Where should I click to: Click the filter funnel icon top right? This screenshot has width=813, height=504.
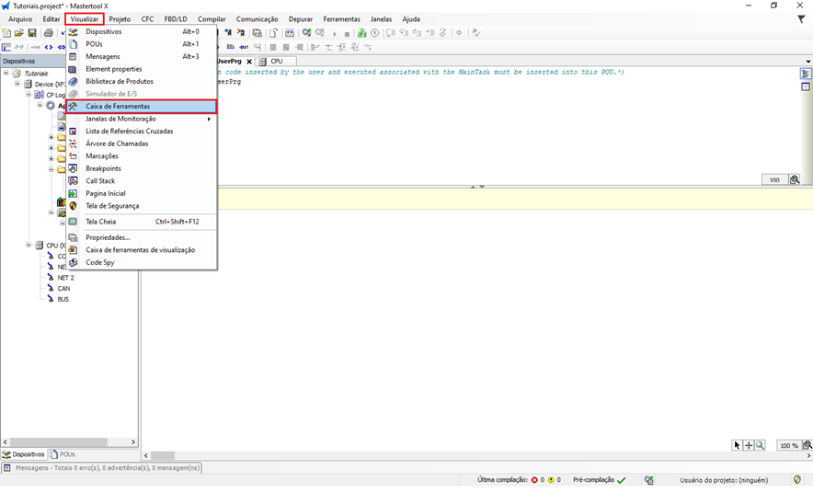801,18
